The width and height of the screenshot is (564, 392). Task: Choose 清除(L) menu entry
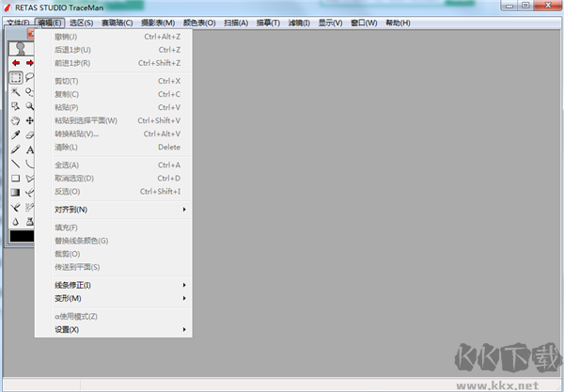[114, 147]
